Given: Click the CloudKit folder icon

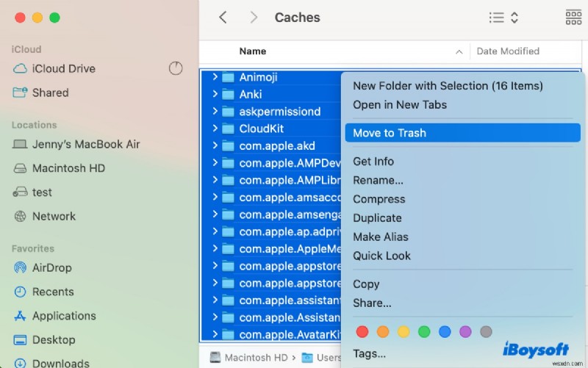Looking at the screenshot, I should point(228,129).
